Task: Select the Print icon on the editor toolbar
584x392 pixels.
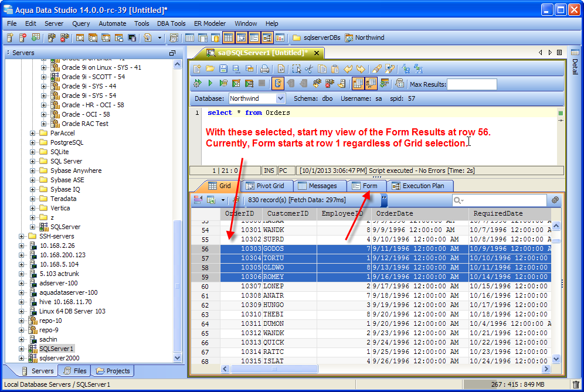Action: [x=264, y=69]
